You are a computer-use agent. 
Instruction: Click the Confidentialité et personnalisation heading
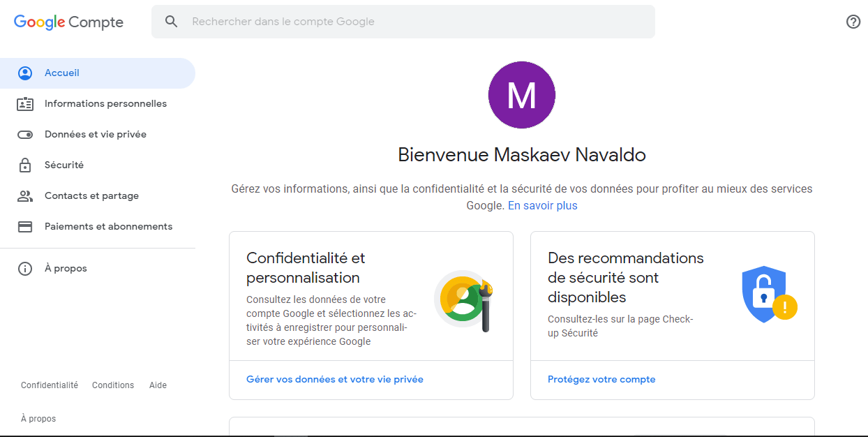[x=306, y=268]
